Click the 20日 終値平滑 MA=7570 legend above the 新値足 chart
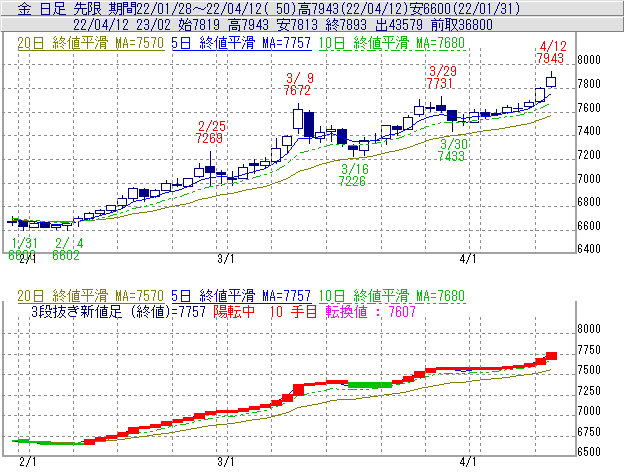 click(x=91, y=296)
